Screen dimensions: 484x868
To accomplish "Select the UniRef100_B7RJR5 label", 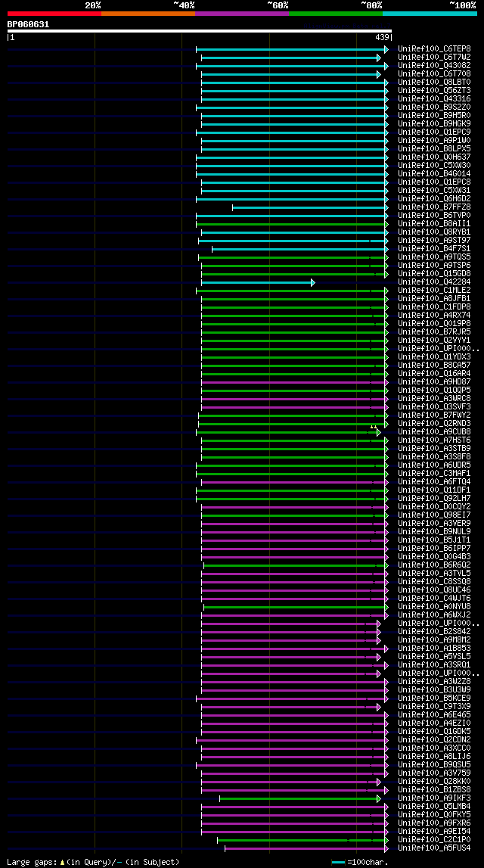I will pyautogui.click(x=434, y=332).
